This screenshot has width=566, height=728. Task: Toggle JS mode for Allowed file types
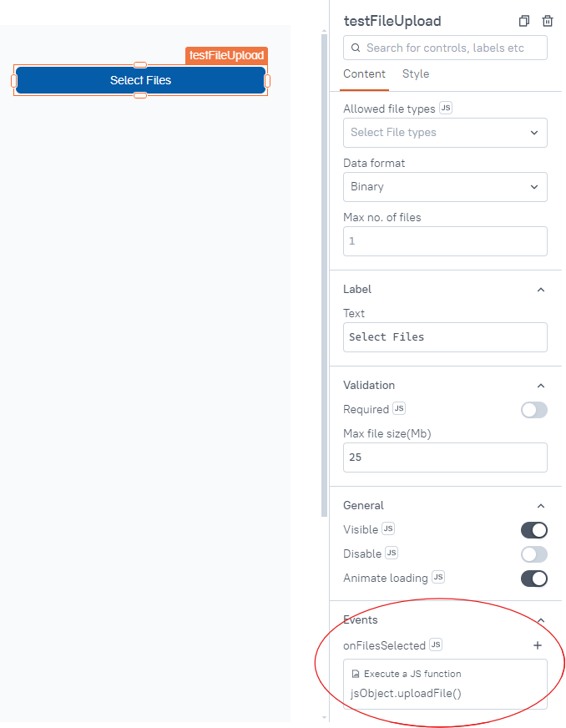pos(446,109)
